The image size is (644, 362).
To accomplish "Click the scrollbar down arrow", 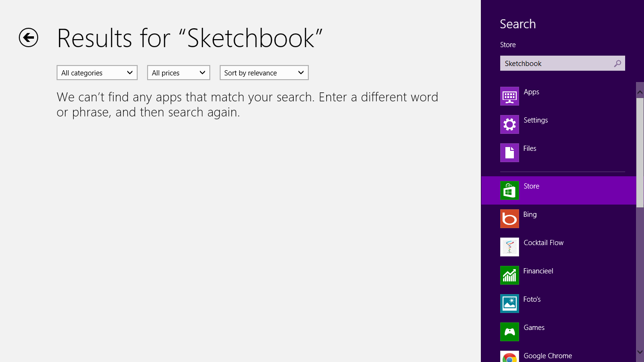I will coord(640,352).
